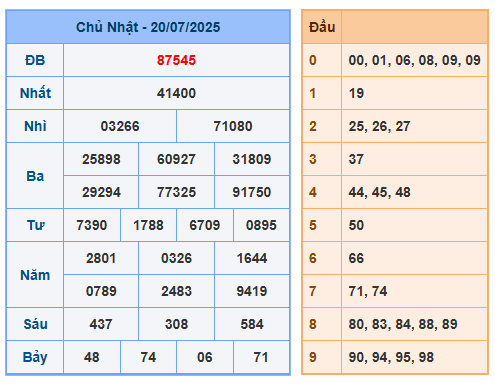Screen dimensions: 495x384
Task: Click the Đầu 6 value 66
Action: click(356, 258)
